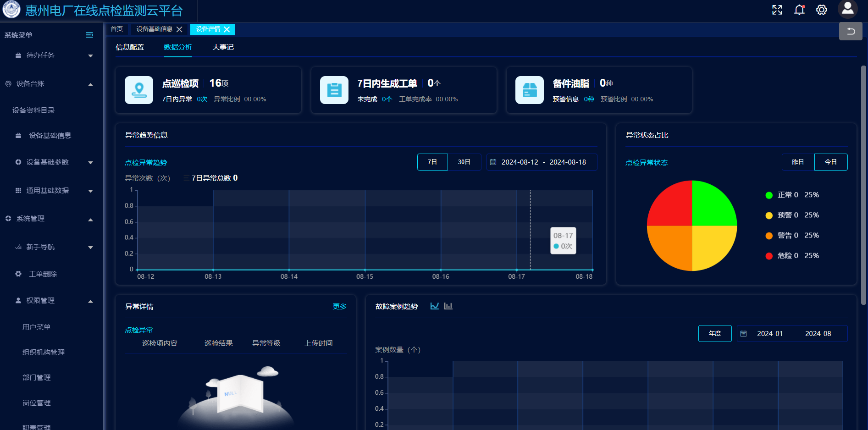Image resolution: width=868 pixels, height=430 pixels.
Task: Click the back arrow button
Action: tap(851, 31)
